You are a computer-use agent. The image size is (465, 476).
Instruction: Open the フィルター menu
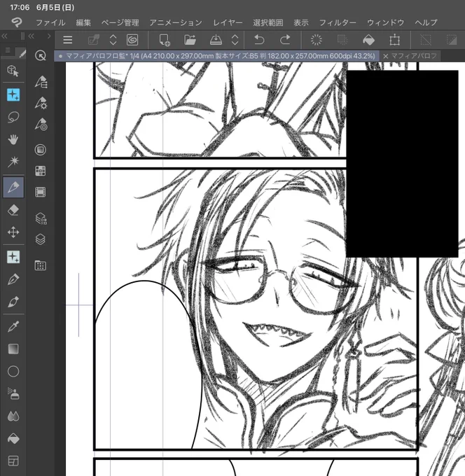pos(338,22)
